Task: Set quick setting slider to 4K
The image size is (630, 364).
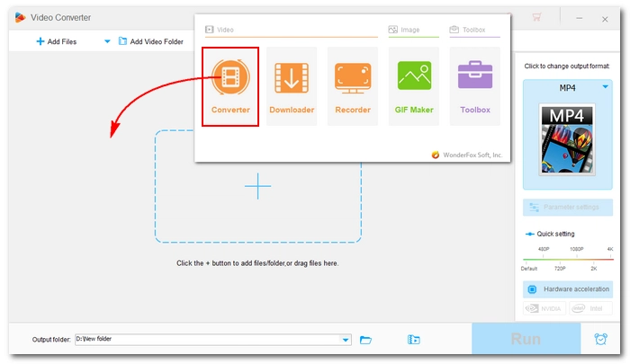Action: click(x=610, y=249)
